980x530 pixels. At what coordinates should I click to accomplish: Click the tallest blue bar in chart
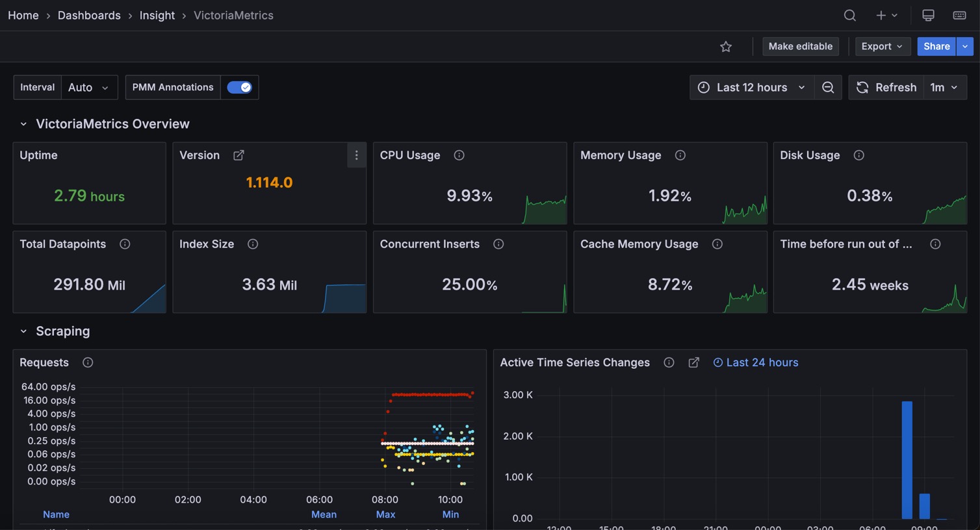coord(907,459)
